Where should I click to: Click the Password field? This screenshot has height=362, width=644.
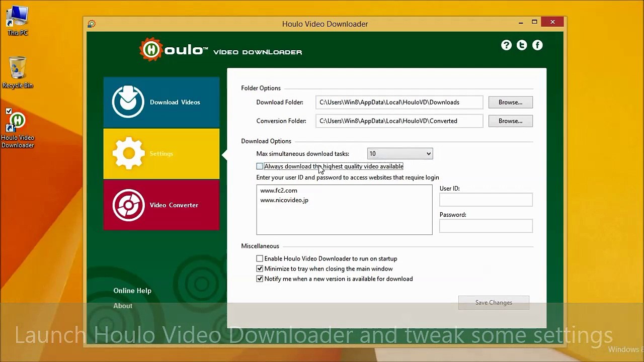click(486, 226)
